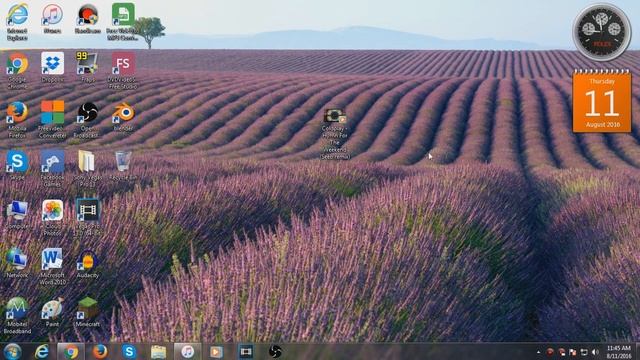Launch Open Broadcaster from the taskbar
Viewport: 640px width, 360px height.
click(x=275, y=351)
